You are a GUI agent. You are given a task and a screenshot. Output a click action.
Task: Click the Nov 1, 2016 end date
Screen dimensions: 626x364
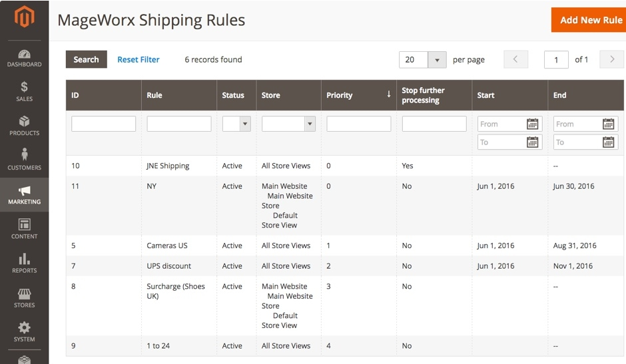point(573,266)
